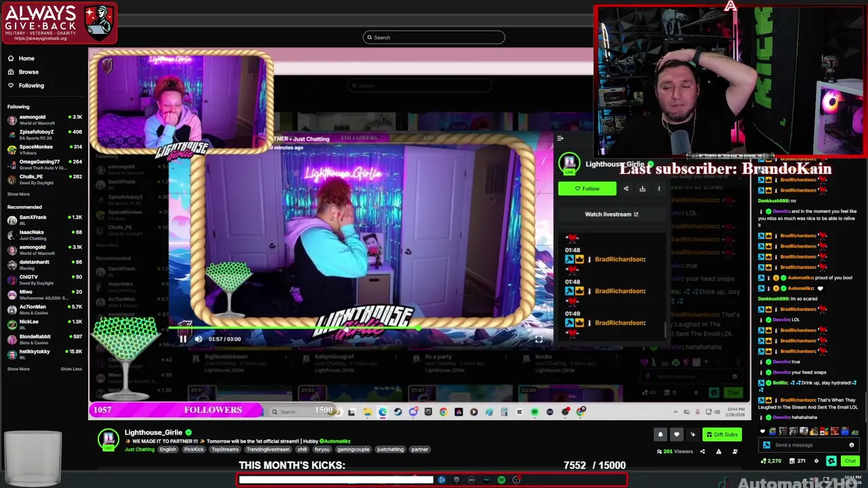Share the clip via share icon
Image resolution: width=868 pixels, height=488 pixels.
point(626,189)
